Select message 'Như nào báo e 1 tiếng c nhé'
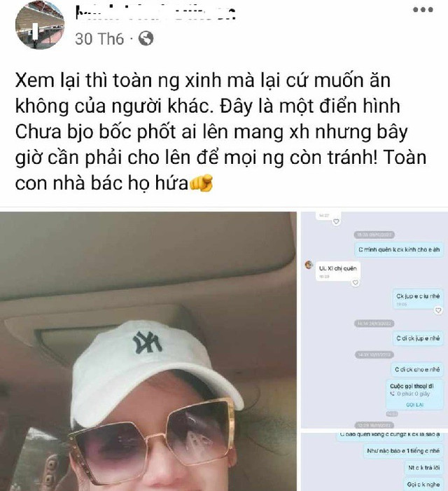The height and width of the screenshot is (491, 448). [x=403, y=450]
